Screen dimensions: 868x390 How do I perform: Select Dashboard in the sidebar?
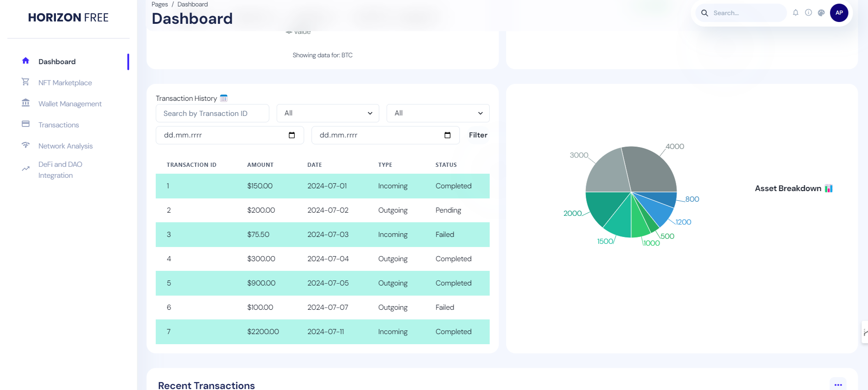[57, 62]
